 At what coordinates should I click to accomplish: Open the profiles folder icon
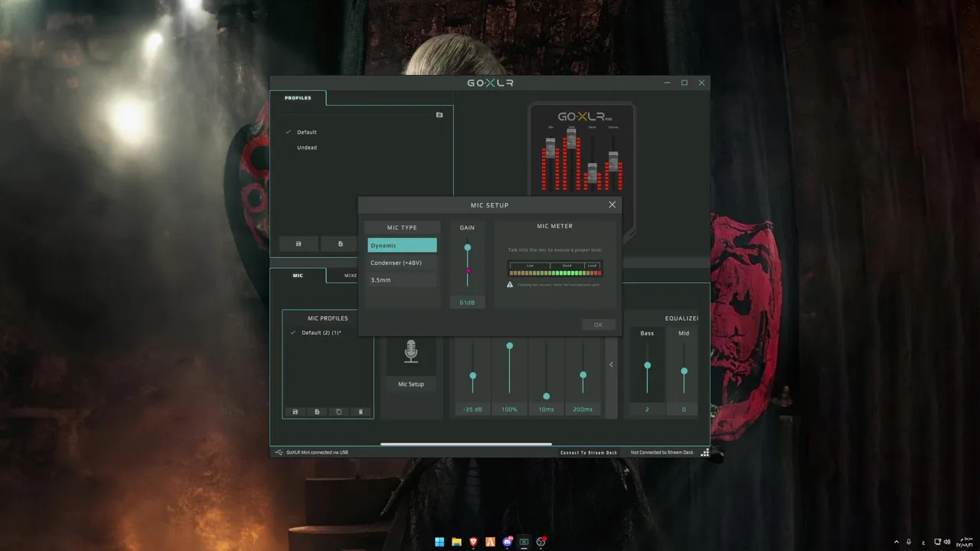(x=439, y=115)
